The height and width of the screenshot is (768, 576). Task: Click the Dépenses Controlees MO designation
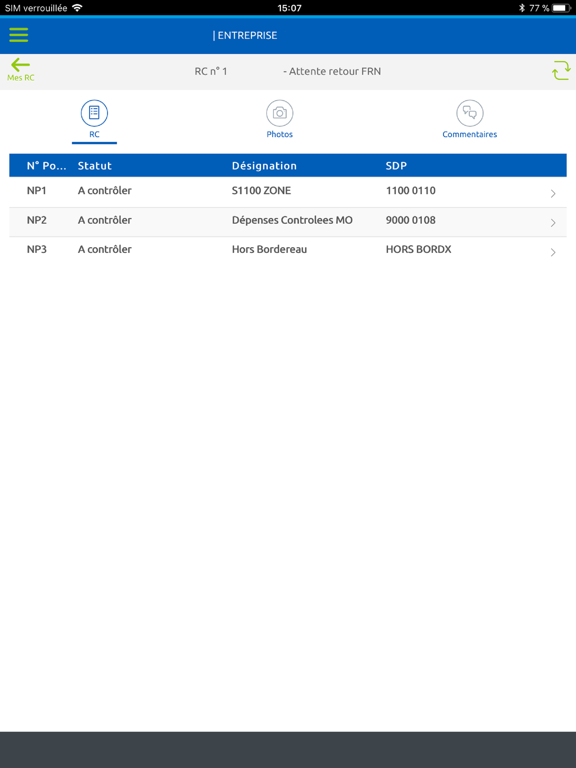pyautogui.click(x=292, y=220)
